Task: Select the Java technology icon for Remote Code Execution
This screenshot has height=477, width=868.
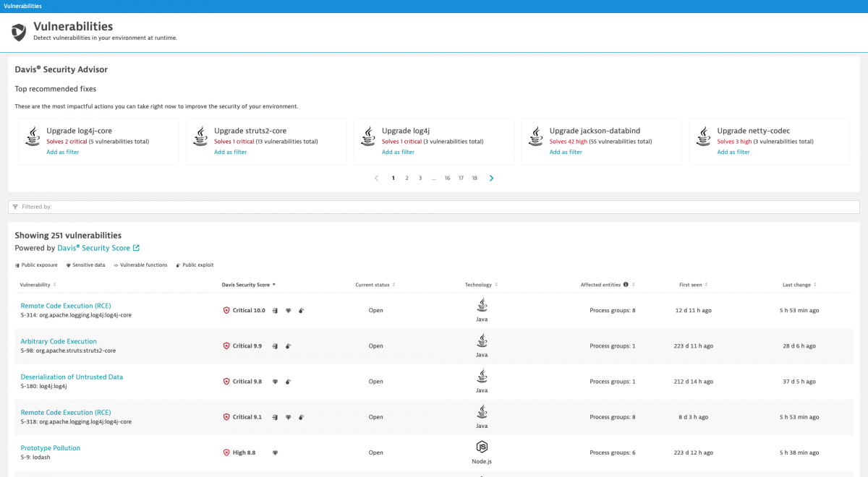Action: tap(482, 306)
